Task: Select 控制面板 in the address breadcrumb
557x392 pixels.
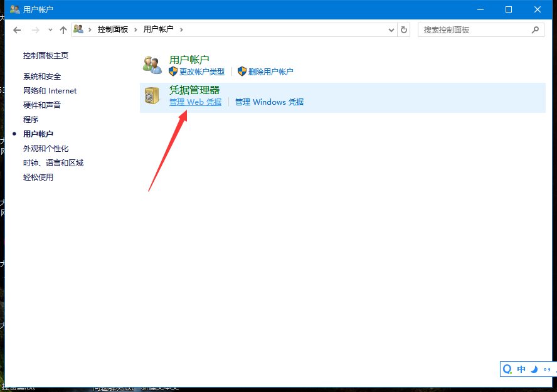Action: point(113,29)
